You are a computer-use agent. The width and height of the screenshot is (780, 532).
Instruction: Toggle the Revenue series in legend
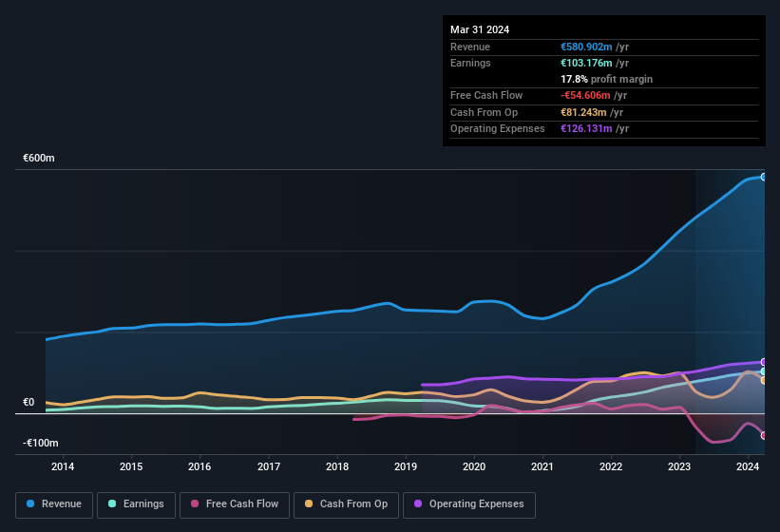[x=55, y=504]
